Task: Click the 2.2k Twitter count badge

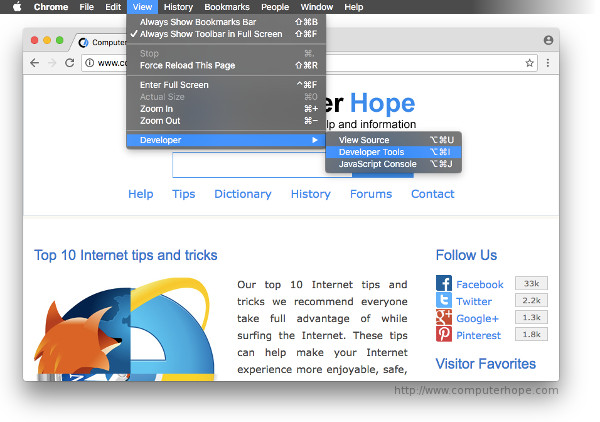Action: [532, 300]
